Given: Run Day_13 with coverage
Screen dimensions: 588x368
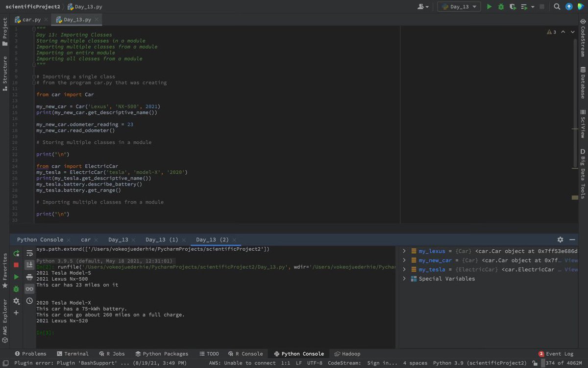Looking at the screenshot, I should pos(513,7).
